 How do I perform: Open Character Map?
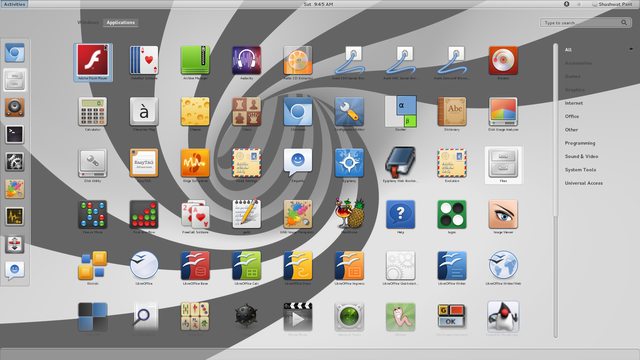click(x=144, y=111)
